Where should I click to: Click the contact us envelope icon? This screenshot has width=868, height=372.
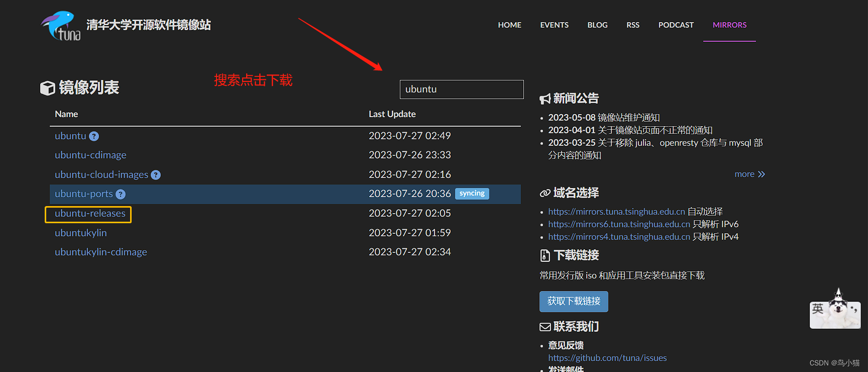[x=545, y=327]
